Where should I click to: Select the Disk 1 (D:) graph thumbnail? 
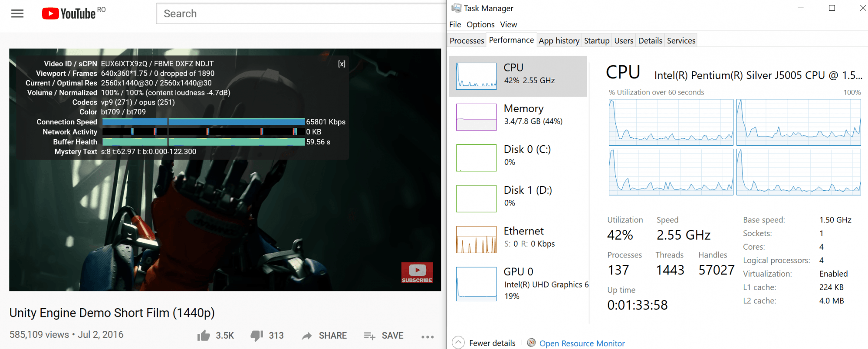pyautogui.click(x=477, y=199)
